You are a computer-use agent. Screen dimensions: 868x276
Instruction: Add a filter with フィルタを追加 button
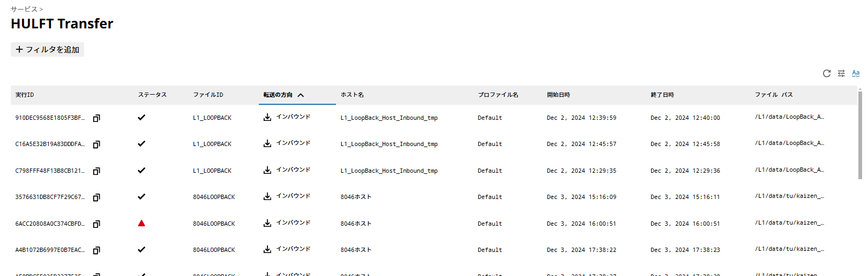47,49
